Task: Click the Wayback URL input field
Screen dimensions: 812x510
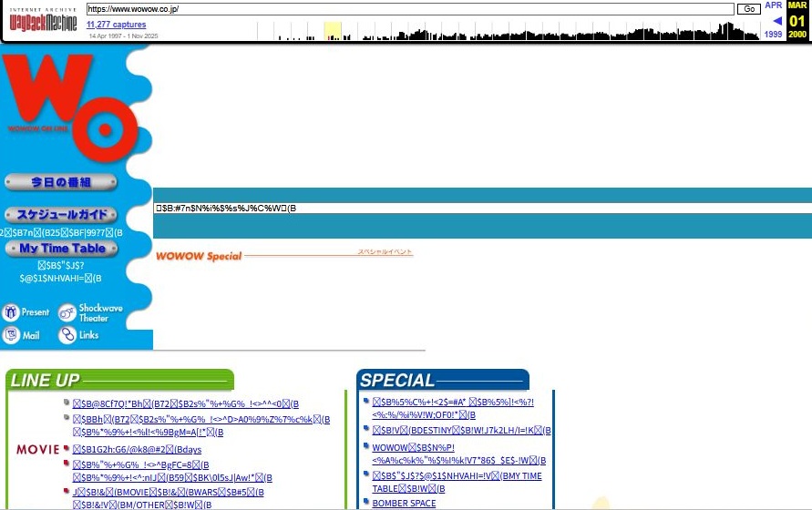Action: pos(410,8)
